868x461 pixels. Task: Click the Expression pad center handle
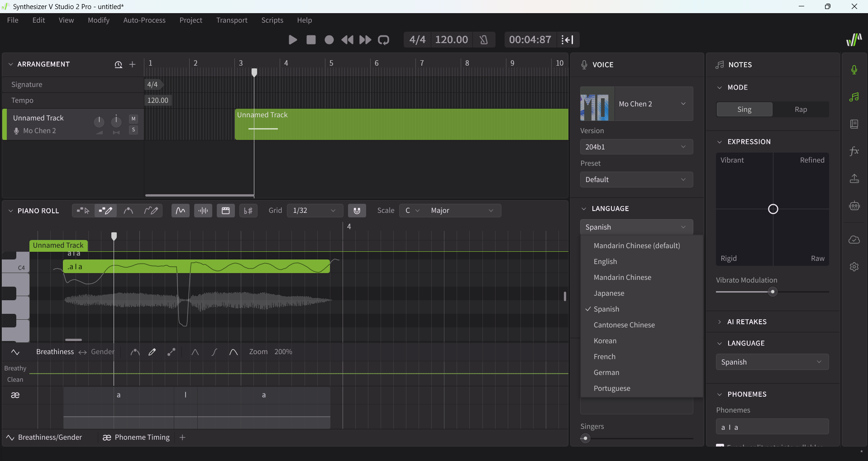click(x=773, y=209)
